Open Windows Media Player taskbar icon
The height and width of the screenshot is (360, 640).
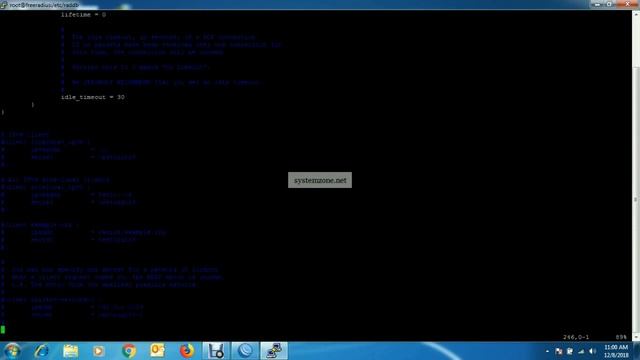click(x=98, y=351)
